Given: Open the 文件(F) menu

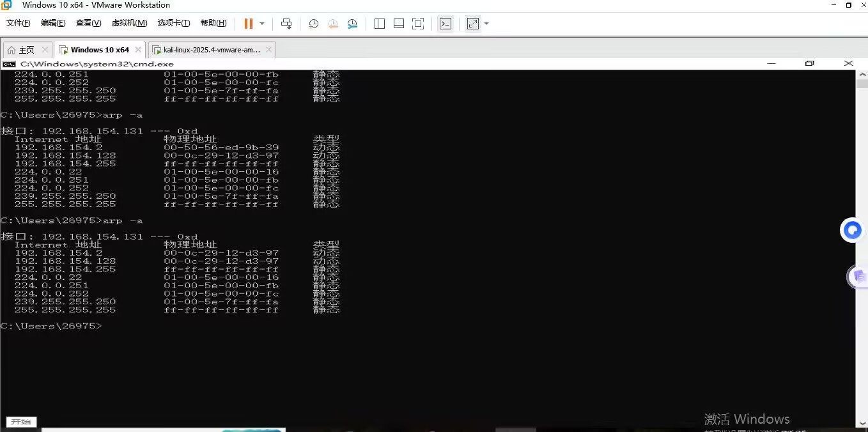Looking at the screenshot, I should pos(19,23).
